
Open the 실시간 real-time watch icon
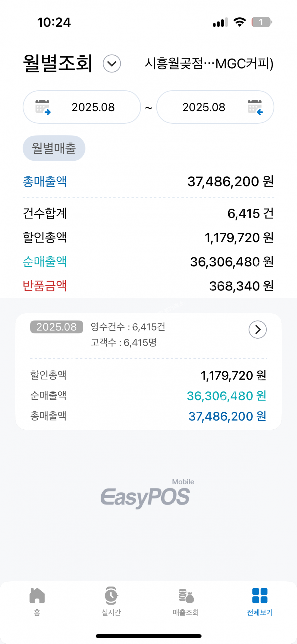[111, 596]
